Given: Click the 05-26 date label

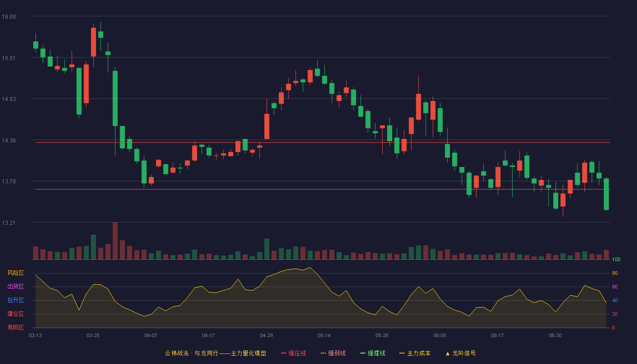Looking at the screenshot, I should [x=382, y=335].
